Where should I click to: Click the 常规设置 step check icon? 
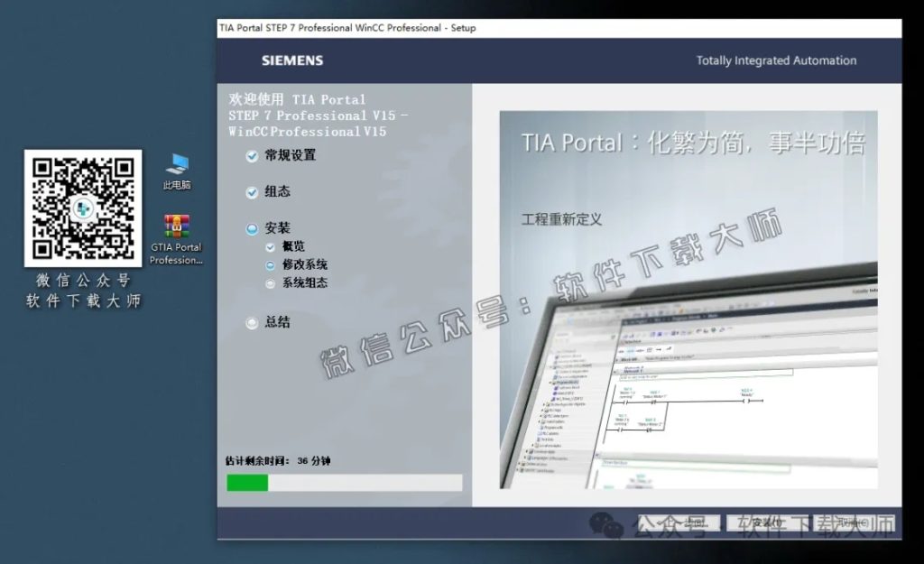coord(251,155)
